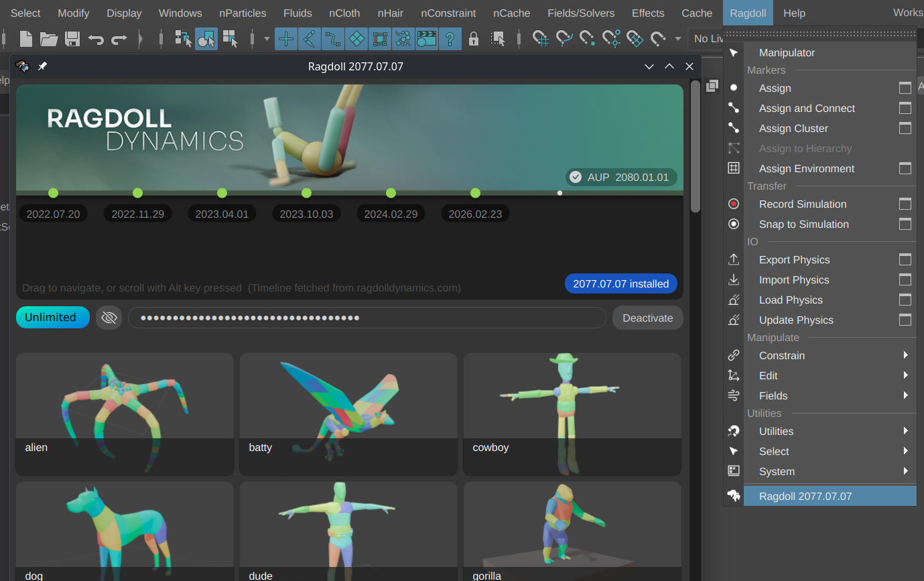
Task: Toggle serial key visibility with the eye icon
Action: [x=109, y=318]
